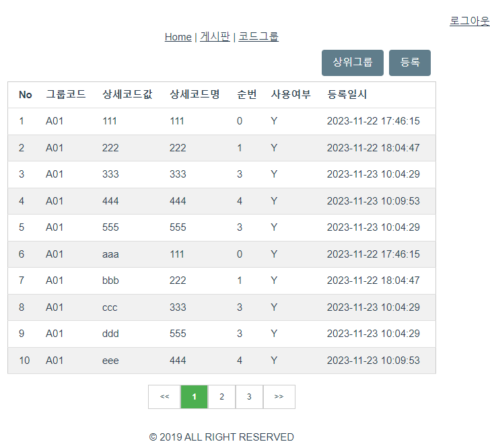Click code name 555 in the ddd row
Screen dimensions: 490x448
click(178, 334)
